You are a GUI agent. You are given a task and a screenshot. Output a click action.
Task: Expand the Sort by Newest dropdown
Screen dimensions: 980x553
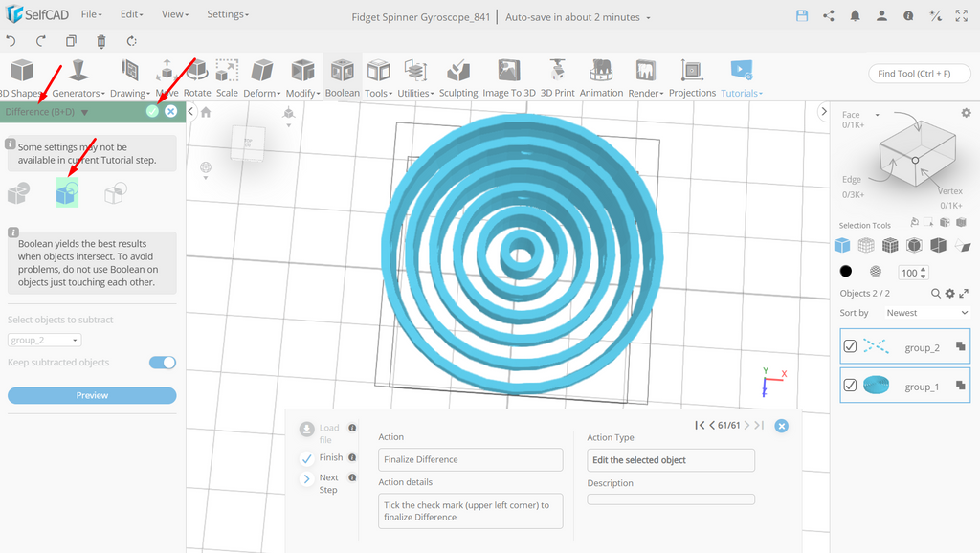click(x=926, y=313)
